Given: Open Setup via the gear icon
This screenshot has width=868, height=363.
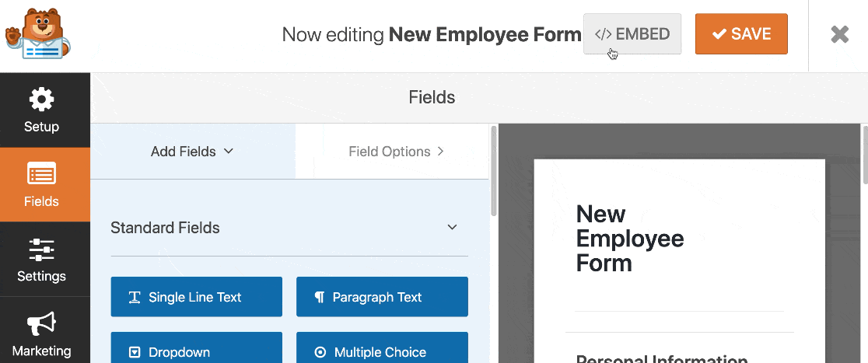Looking at the screenshot, I should pyautogui.click(x=41, y=99).
